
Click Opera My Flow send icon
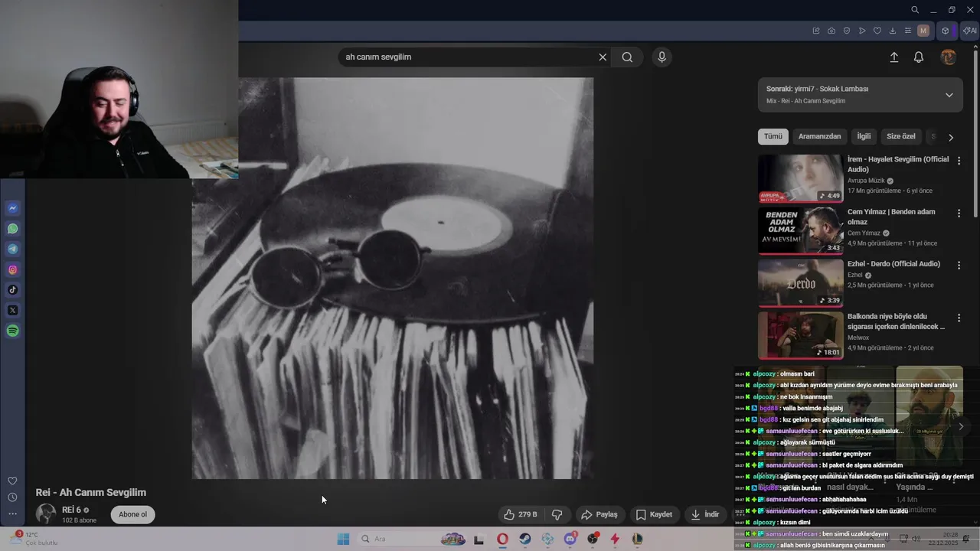[x=862, y=31]
